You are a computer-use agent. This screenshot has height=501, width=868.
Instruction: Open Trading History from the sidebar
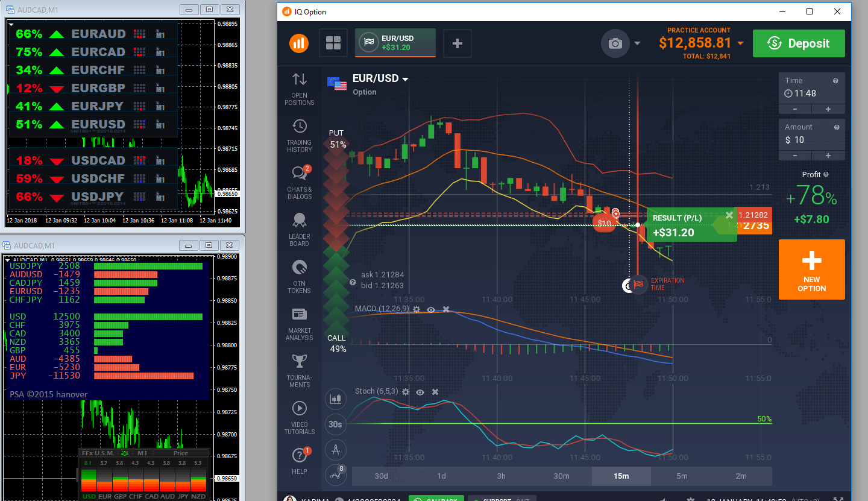(300, 136)
